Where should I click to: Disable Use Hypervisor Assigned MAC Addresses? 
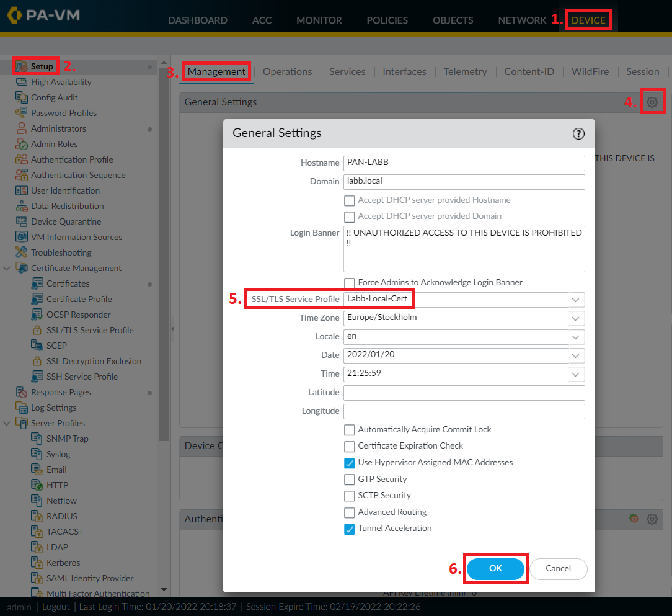click(350, 462)
